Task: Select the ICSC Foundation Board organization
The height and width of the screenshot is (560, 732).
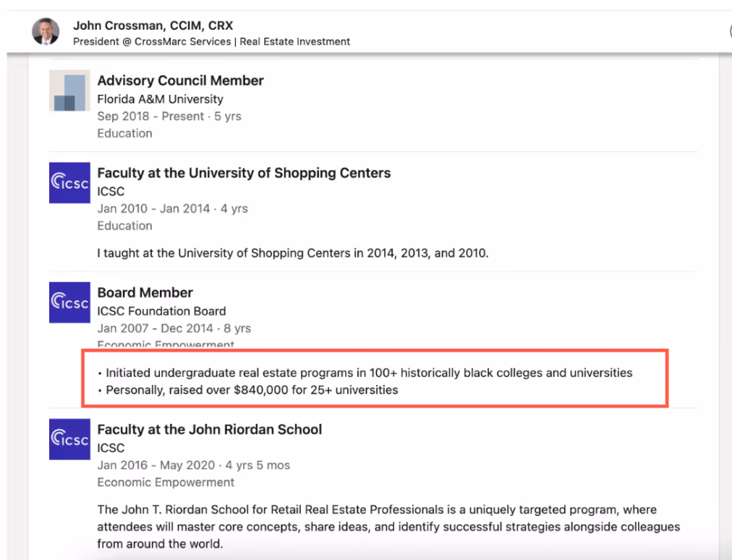Action: 161,311
